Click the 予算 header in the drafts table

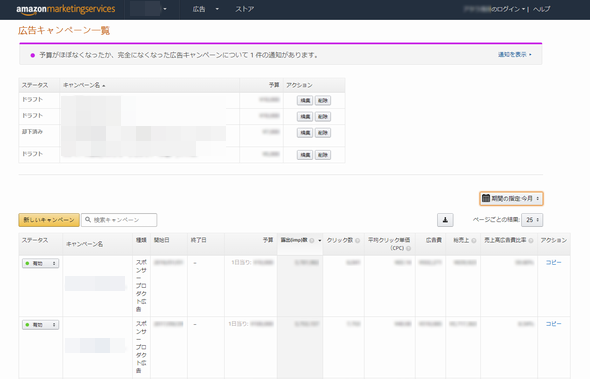point(274,85)
